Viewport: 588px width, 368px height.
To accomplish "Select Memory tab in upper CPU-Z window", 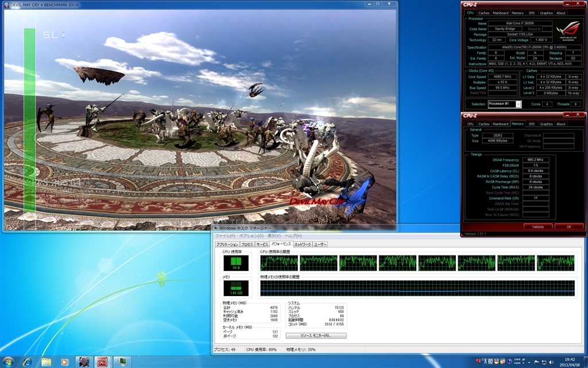I will (517, 13).
